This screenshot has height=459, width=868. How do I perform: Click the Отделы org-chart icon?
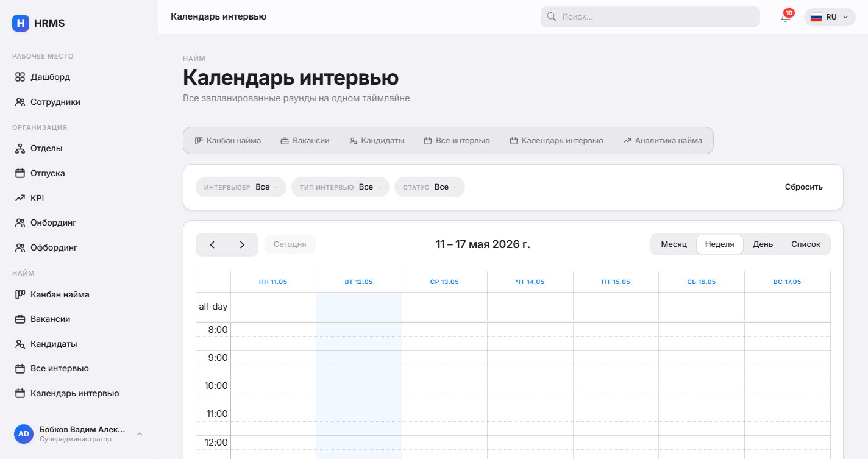point(20,149)
